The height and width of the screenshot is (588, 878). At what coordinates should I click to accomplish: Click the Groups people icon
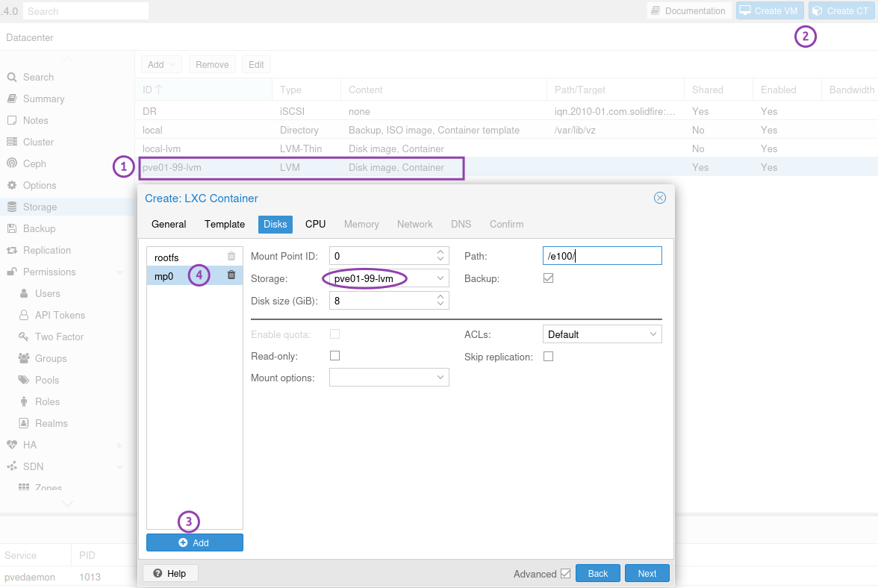pos(24,358)
